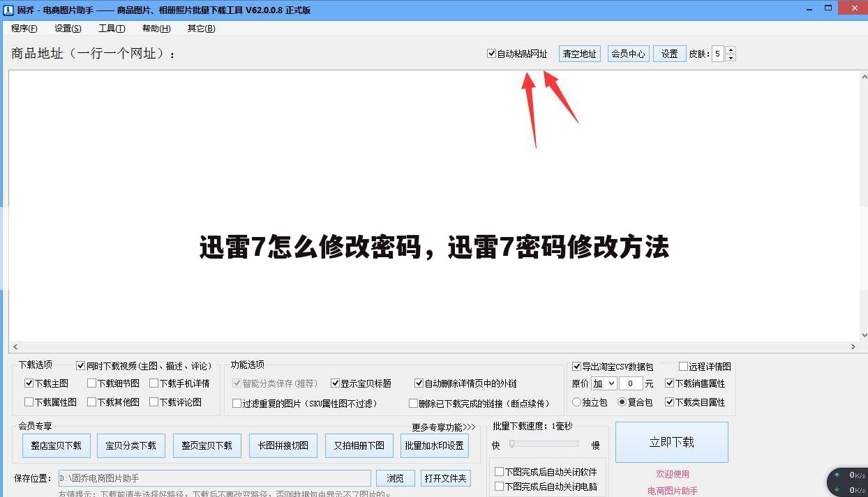Click the 保存位置 path field
The image size is (868, 497).
[214, 478]
